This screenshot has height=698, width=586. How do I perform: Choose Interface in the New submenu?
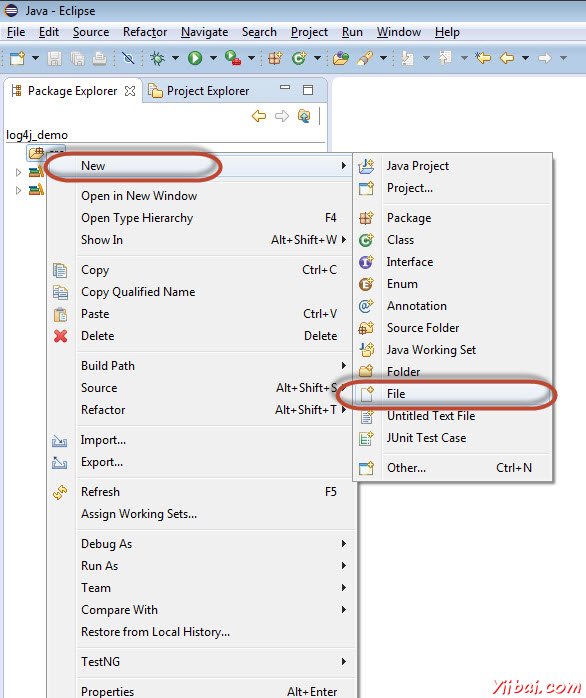453,262
